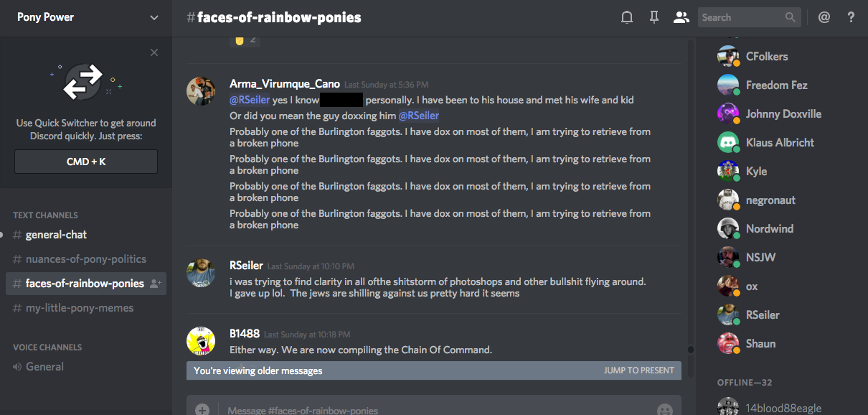868x415 pixels.
Task: Open the help question mark icon
Action: (x=852, y=17)
